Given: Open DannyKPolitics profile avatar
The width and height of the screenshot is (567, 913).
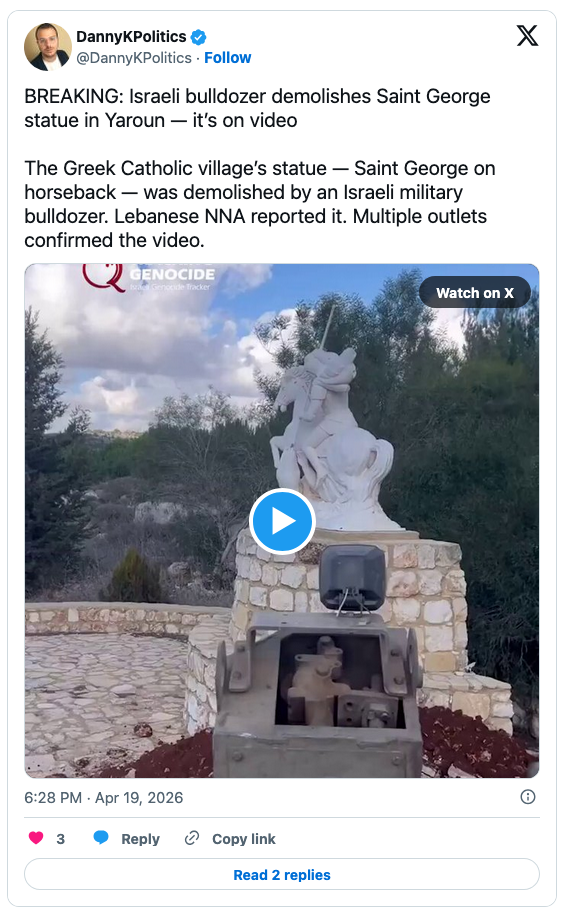Looking at the screenshot, I should pos(48,47).
